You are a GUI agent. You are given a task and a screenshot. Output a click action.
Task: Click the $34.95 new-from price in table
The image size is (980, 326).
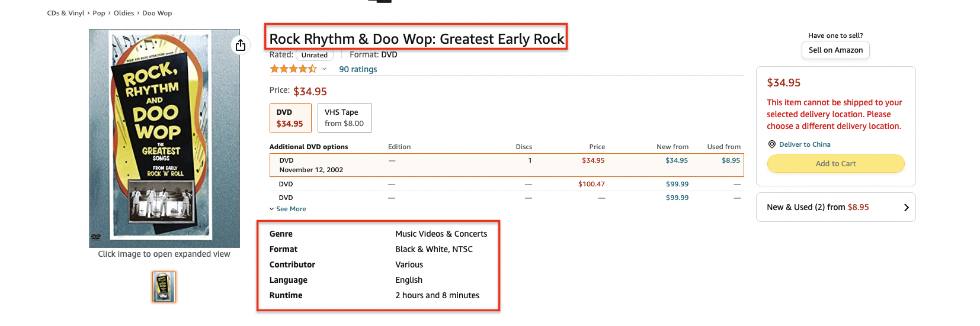click(677, 160)
